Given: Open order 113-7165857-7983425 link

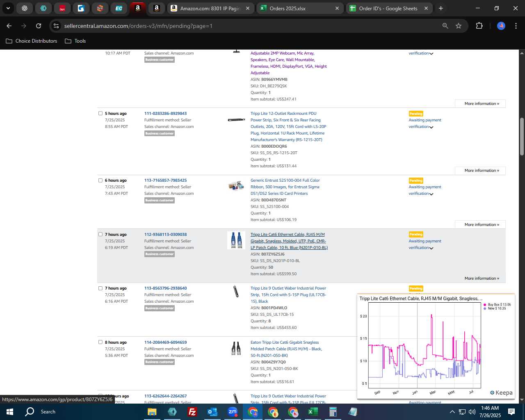Looking at the screenshot, I should (x=165, y=180).
